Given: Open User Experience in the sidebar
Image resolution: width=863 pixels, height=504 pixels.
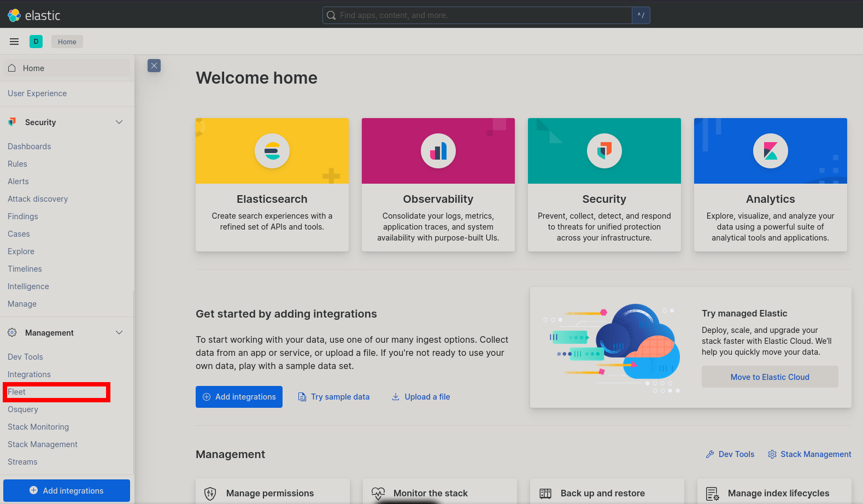Looking at the screenshot, I should (x=37, y=93).
